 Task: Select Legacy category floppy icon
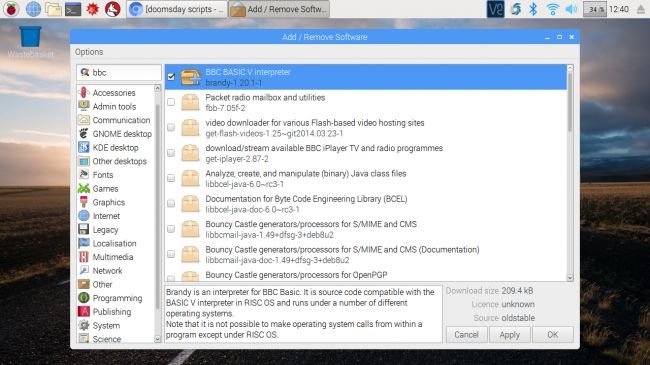click(83, 229)
